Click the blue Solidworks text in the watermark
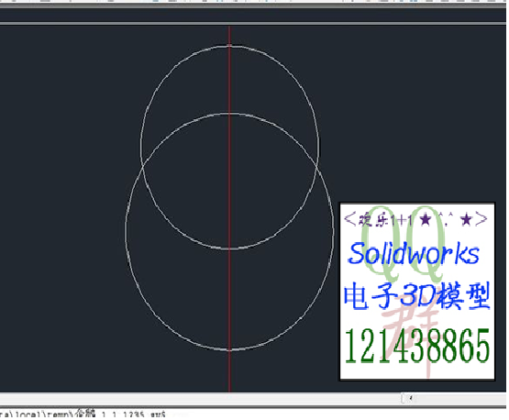This screenshot has width=509, height=420. click(x=414, y=253)
